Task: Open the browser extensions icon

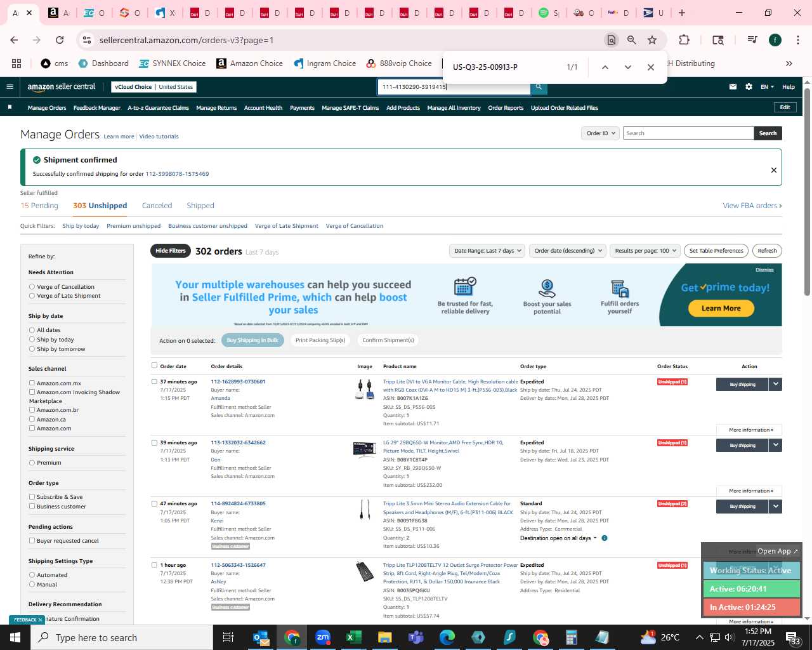Action: click(684, 40)
